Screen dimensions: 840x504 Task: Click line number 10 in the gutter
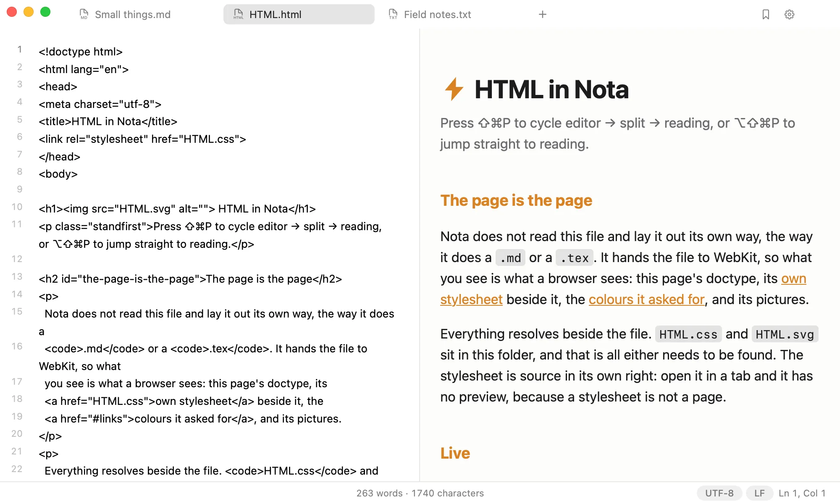(17, 207)
